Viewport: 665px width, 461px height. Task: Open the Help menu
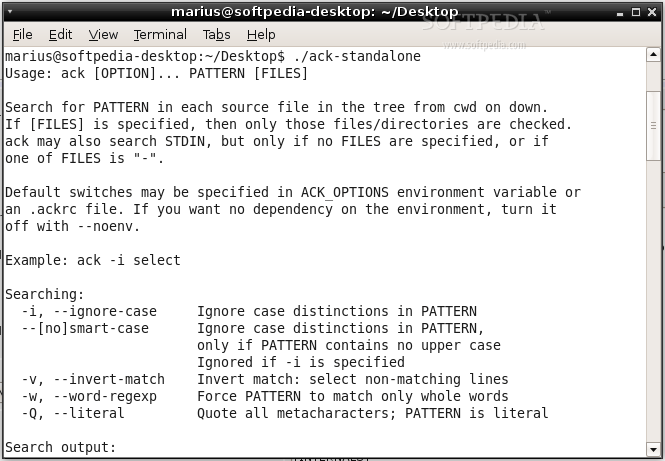click(261, 35)
